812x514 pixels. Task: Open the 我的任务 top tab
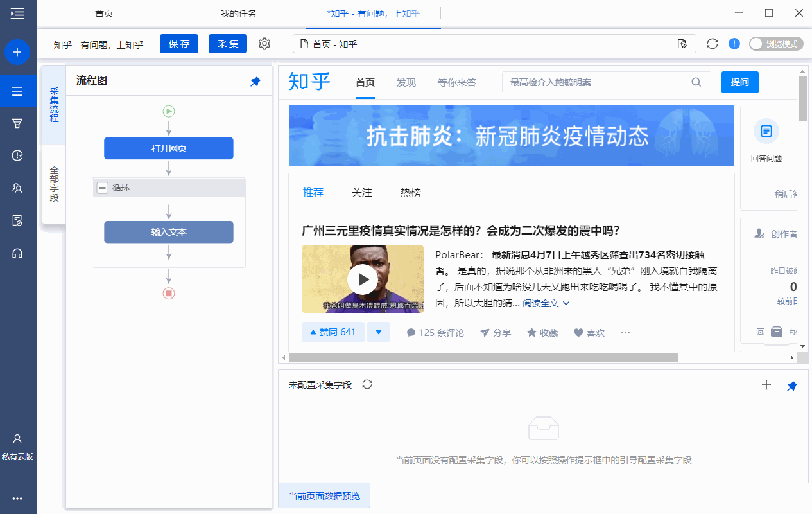(239, 13)
